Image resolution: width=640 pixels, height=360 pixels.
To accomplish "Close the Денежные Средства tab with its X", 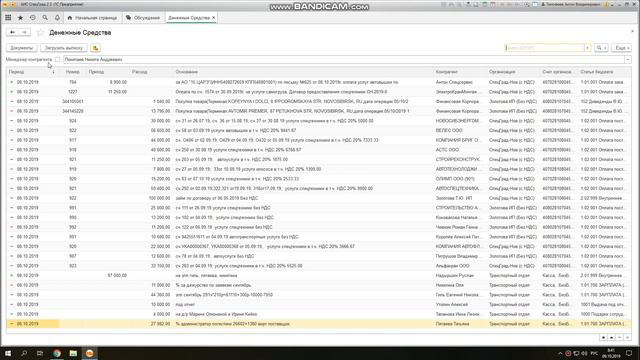I will (213, 18).
